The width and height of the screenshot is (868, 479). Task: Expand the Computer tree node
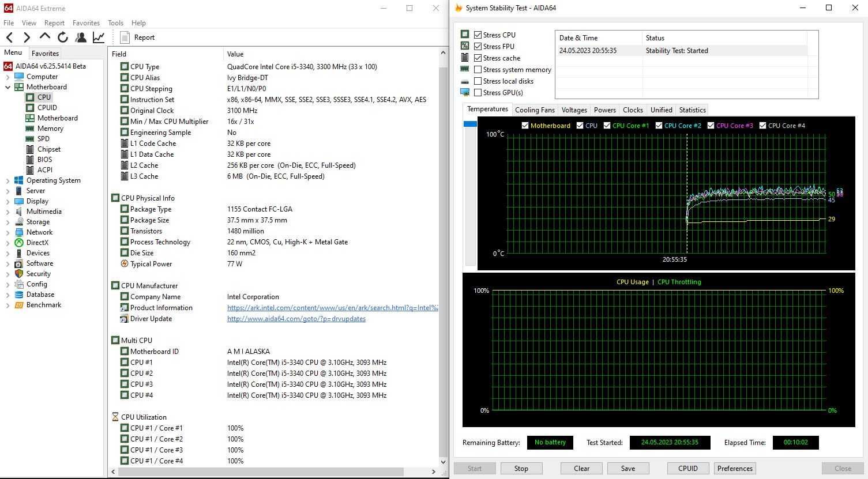pos(7,77)
